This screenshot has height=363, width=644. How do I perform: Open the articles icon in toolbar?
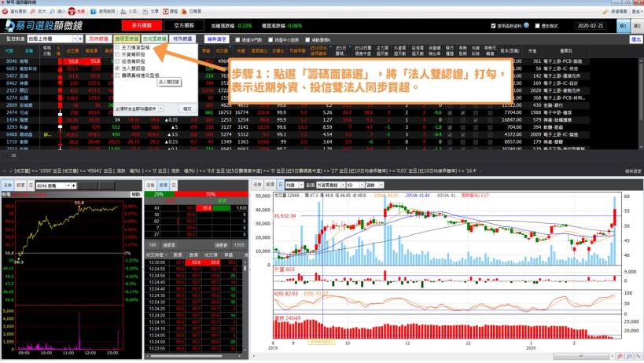145,12
